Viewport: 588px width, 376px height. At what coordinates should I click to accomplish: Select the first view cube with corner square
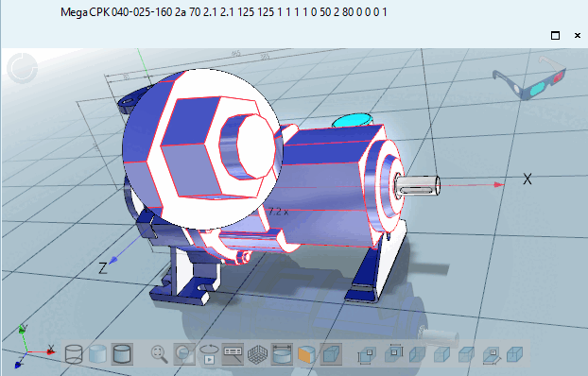coord(367,355)
